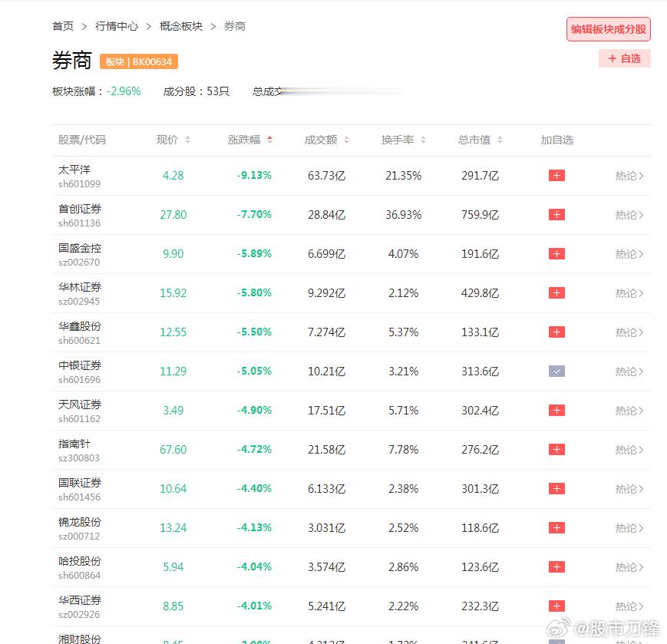Open 热论 for 锦龙股份

pyautogui.click(x=629, y=528)
